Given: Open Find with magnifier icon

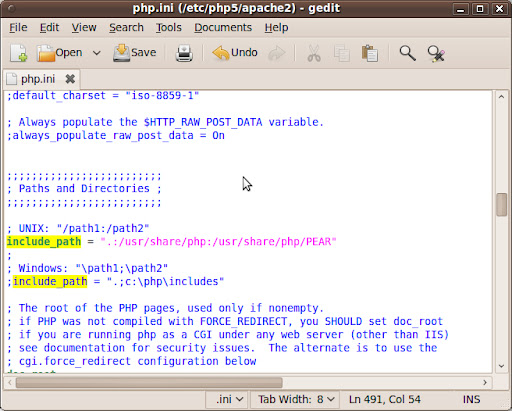Looking at the screenshot, I should click(x=407, y=53).
